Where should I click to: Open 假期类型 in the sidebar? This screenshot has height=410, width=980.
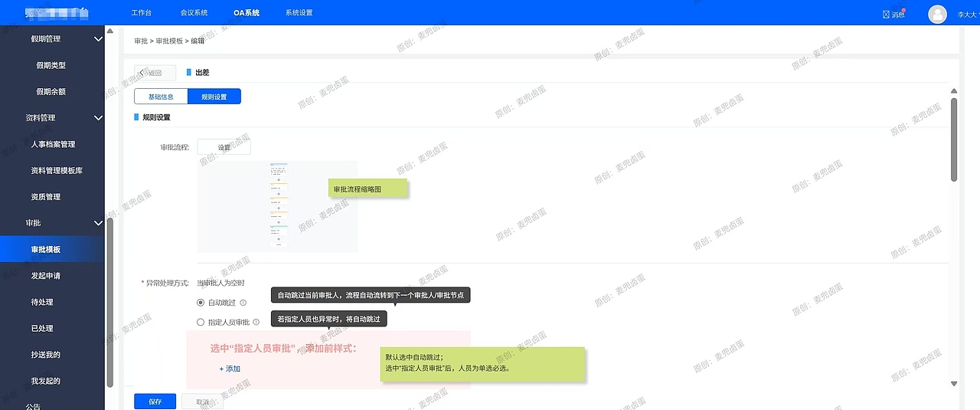point(51,65)
